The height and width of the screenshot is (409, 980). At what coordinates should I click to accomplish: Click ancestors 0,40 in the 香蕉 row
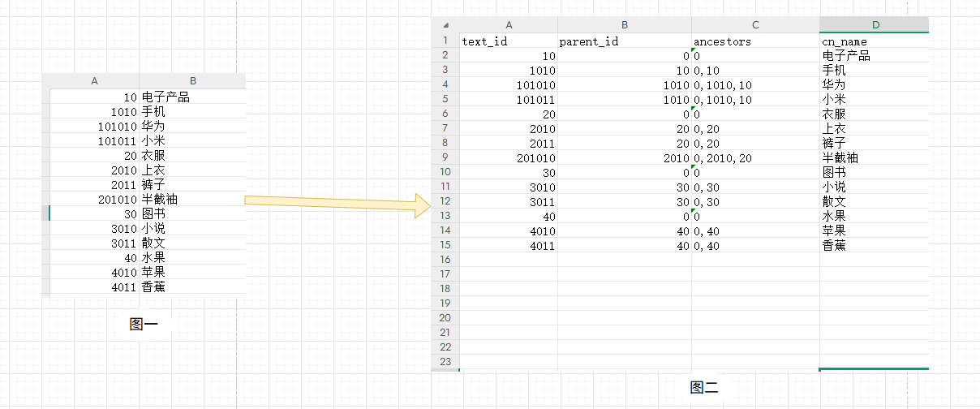755,245
